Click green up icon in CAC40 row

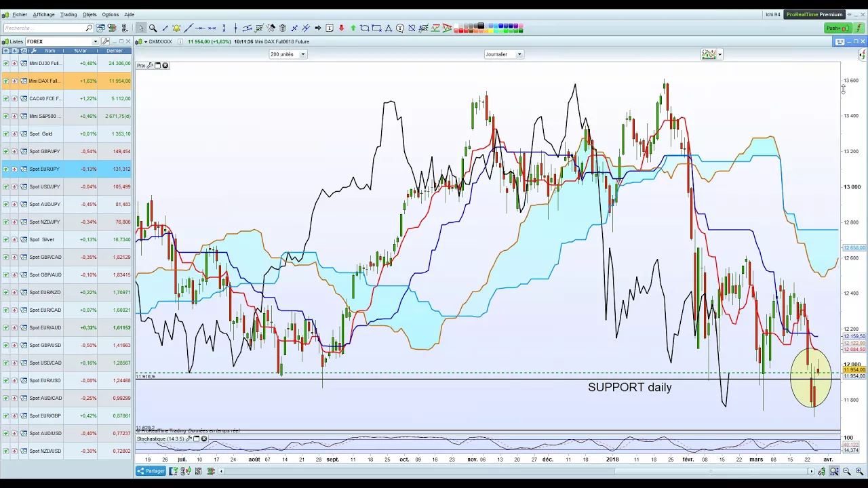[x=6, y=98]
